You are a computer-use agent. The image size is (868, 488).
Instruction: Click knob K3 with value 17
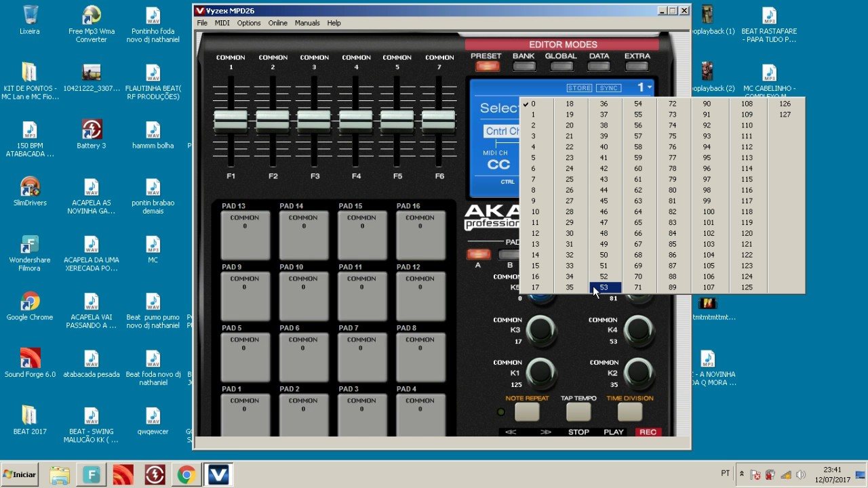point(540,330)
